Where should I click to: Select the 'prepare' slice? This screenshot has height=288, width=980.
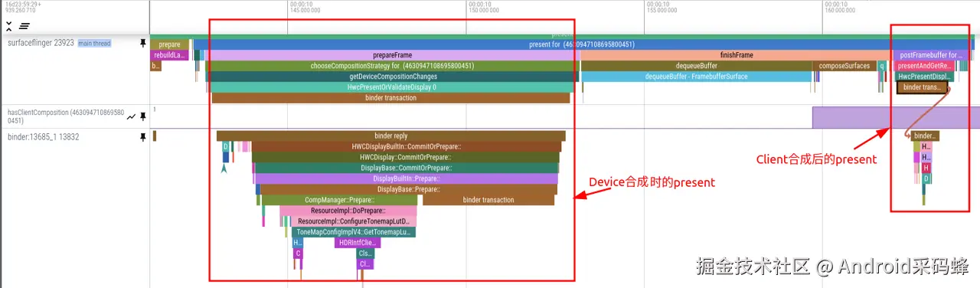point(169,44)
